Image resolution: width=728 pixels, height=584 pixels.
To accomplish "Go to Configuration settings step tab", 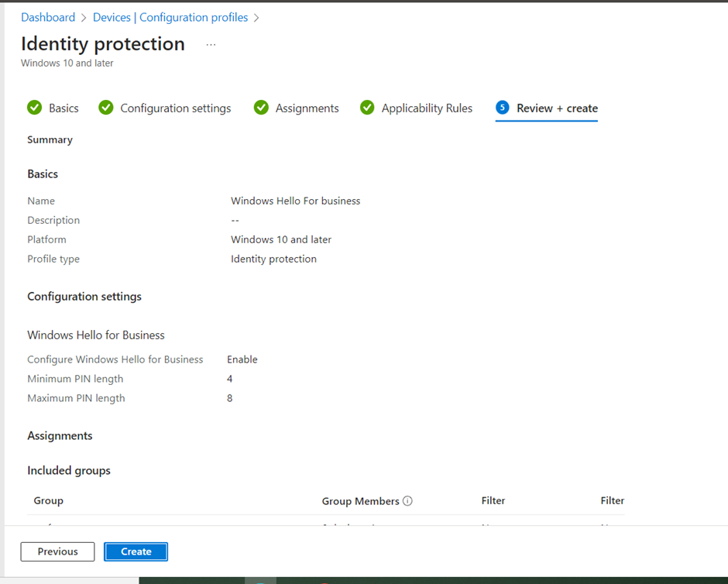I will 176,108.
